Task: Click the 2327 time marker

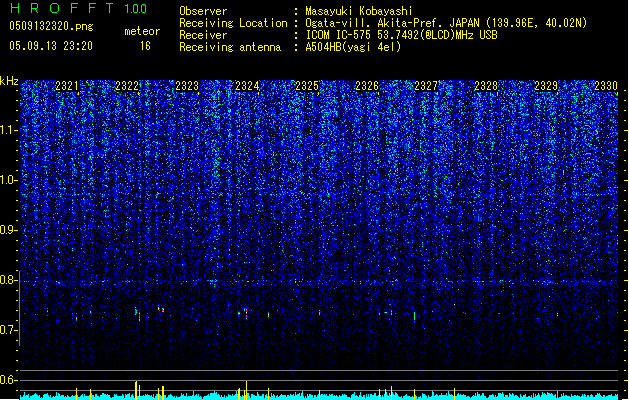Action: [426, 86]
